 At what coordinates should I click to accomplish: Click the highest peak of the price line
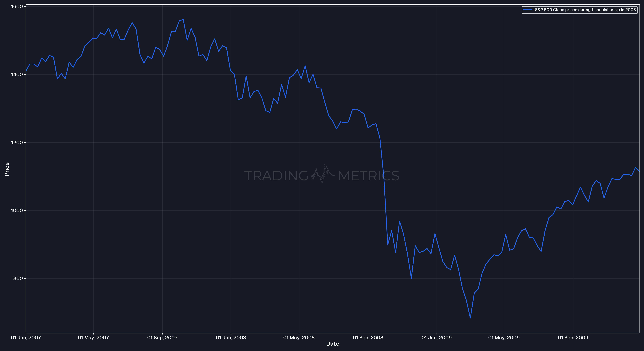pyautogui.click(x=183, y=19)
